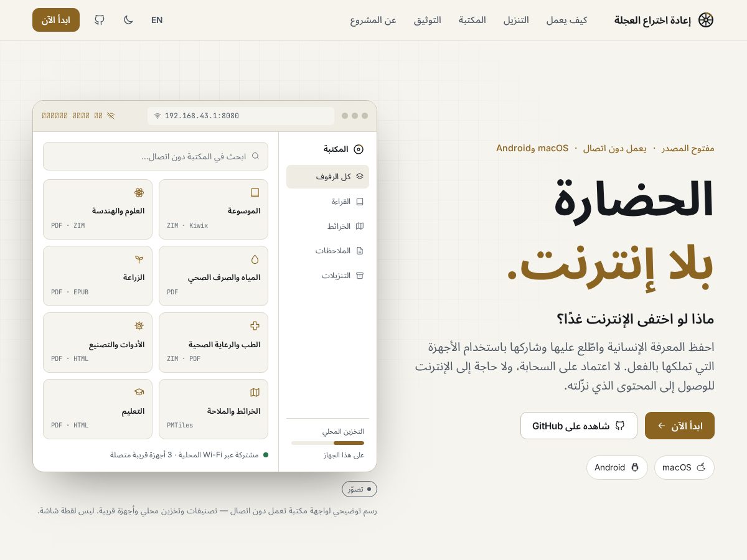This screenshot has height=560, width=747.
Task: Click the graduation cap icon on 'التعليم' card
Action: pyautogui.click(x=139, y=393)
